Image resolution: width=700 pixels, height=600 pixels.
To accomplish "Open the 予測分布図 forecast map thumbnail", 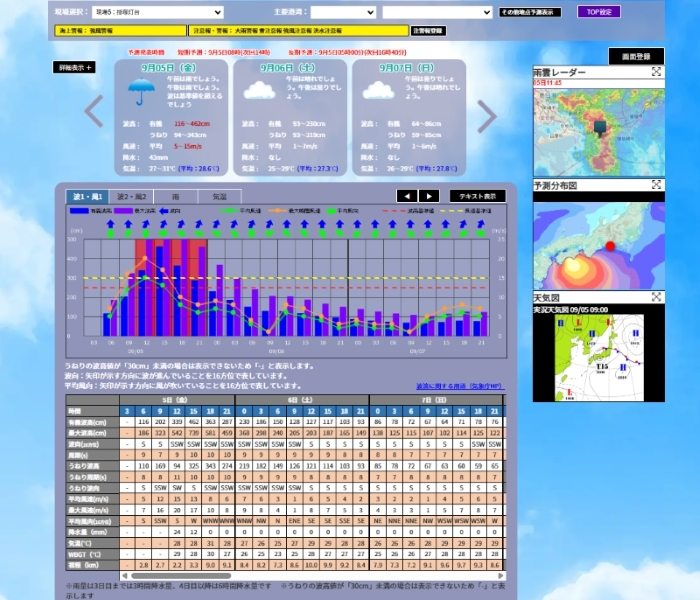I will coord(598,240).
